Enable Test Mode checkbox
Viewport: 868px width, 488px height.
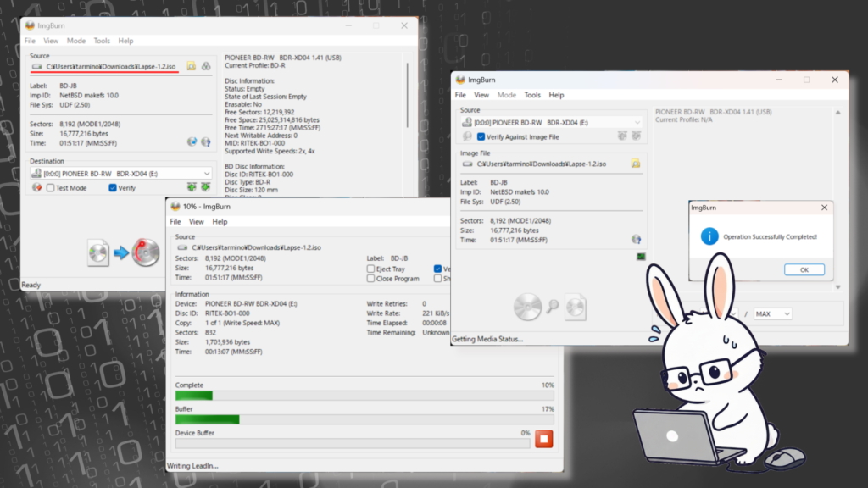point(50,188)
